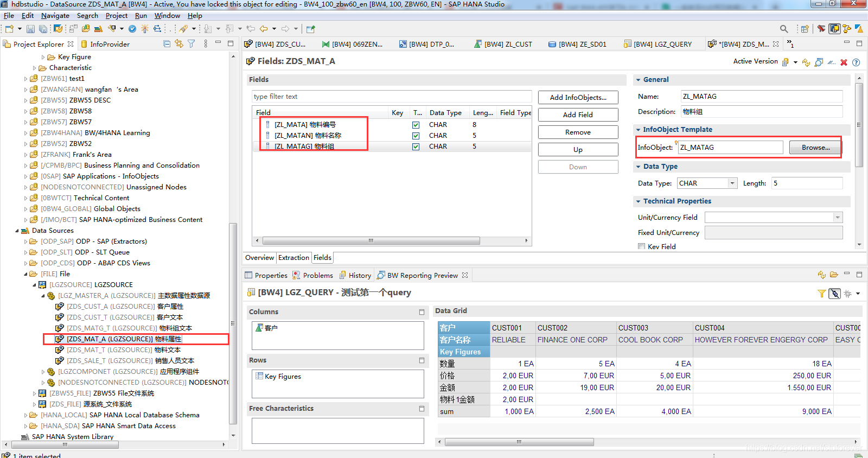
Task: Click the Open Perspective icon
Action: 805,29
